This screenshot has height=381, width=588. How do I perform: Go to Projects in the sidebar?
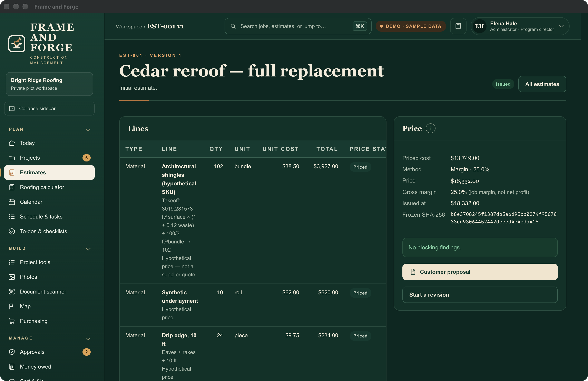pos(49,158)
